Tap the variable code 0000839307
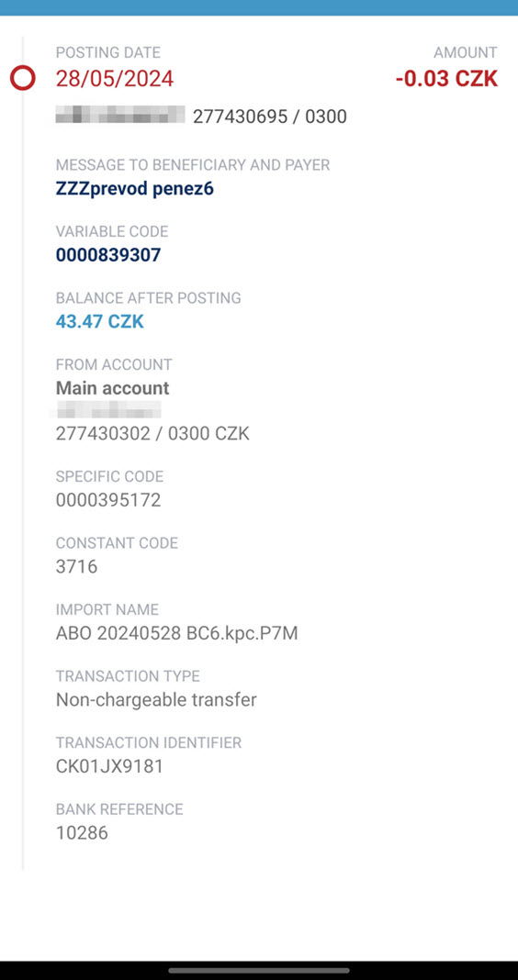This screenshot has height=980, width=518. pos(108,255)
